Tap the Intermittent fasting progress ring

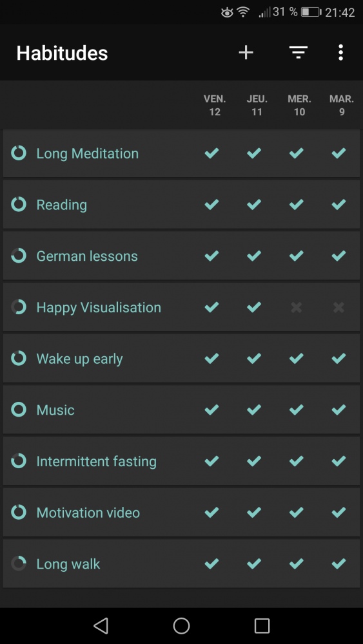point(19,461)
